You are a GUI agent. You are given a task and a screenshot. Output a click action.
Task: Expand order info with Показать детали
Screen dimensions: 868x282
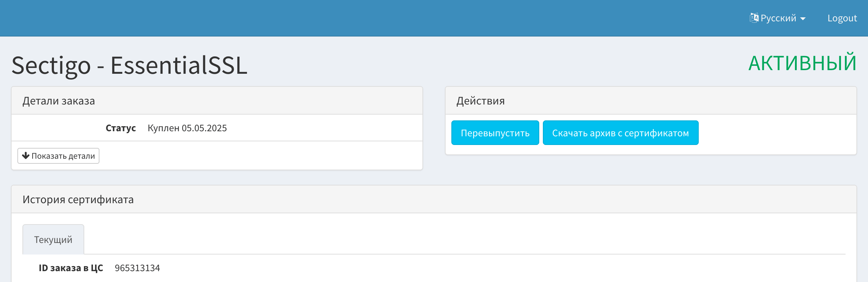click(x=58, y=156)
